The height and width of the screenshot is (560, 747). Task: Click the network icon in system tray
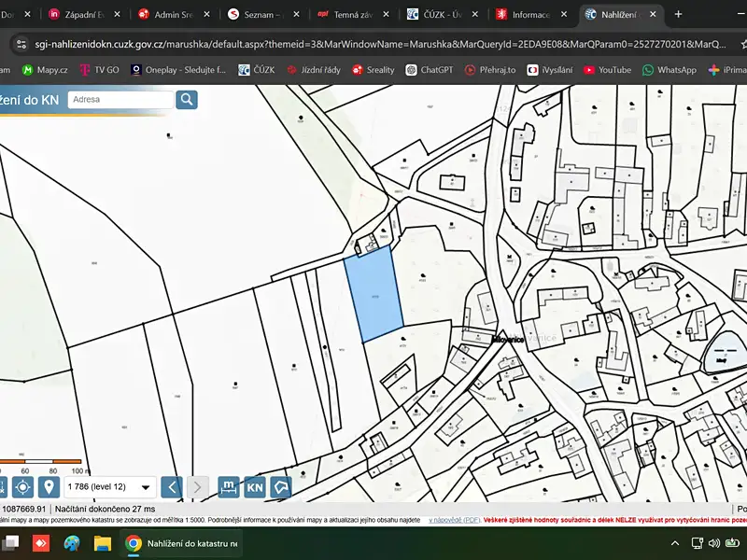point(697,543)
